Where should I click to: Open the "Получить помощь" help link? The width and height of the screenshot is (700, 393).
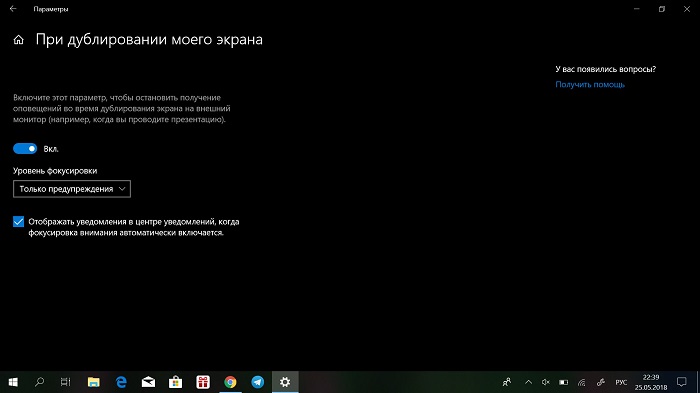point(590,84)
